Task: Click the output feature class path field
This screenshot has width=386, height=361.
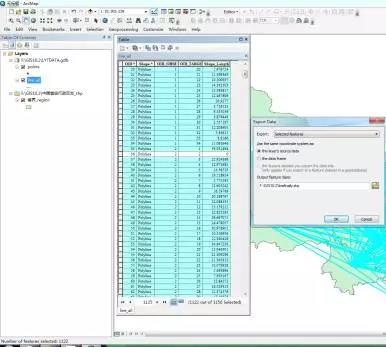Action: click(x=313, y=186)
